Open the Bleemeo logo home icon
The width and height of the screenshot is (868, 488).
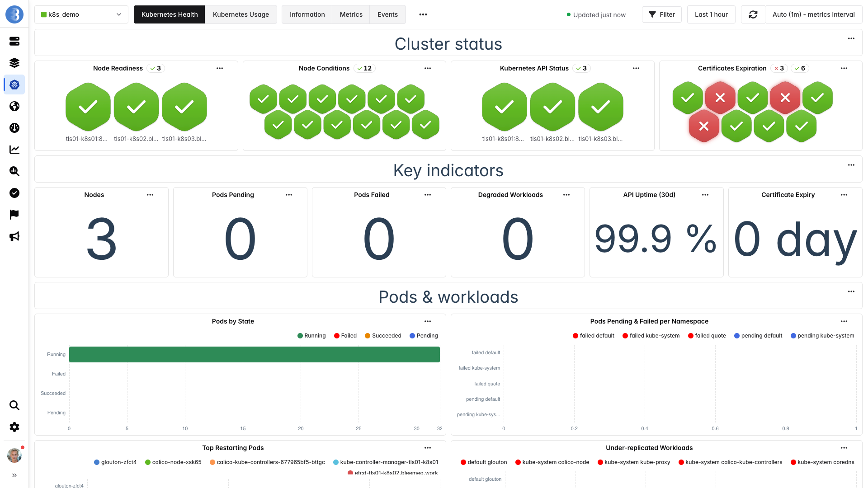coord(14,14)
